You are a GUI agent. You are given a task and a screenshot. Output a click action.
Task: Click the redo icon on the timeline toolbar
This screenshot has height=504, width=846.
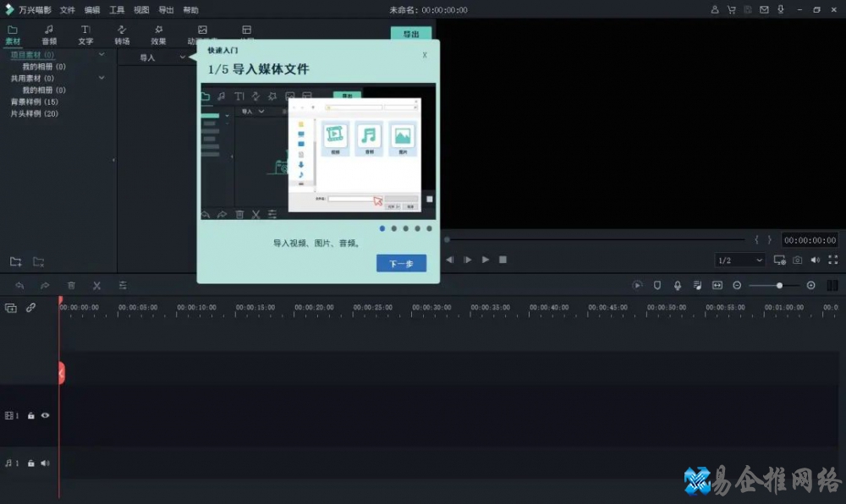pyautogui.click(x=45, y=286)
